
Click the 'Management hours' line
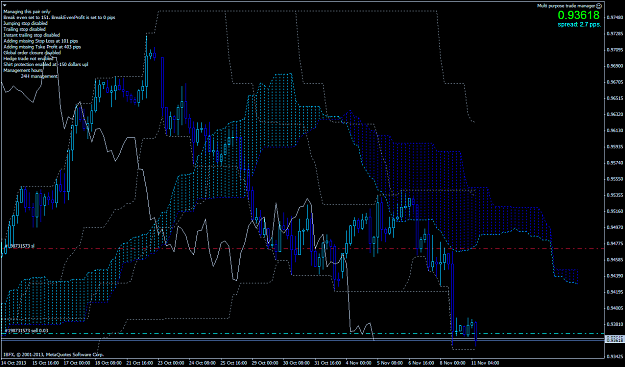[x=23, y=70]
